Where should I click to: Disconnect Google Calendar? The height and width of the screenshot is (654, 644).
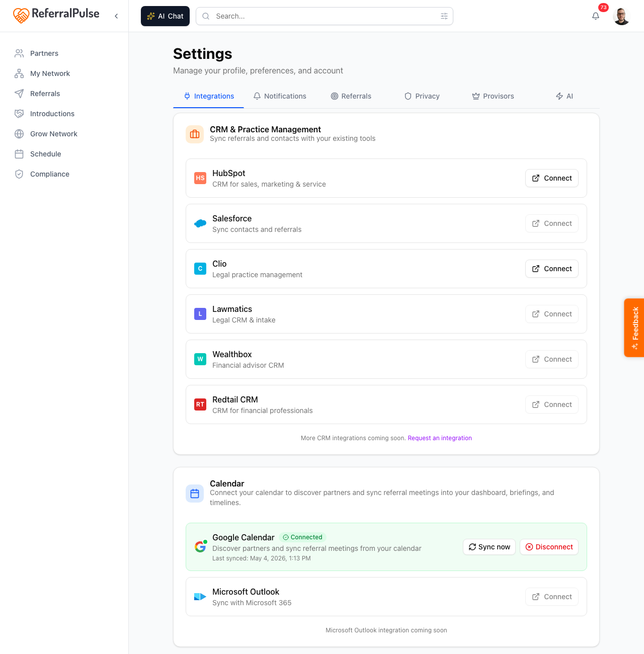(549, 547)
